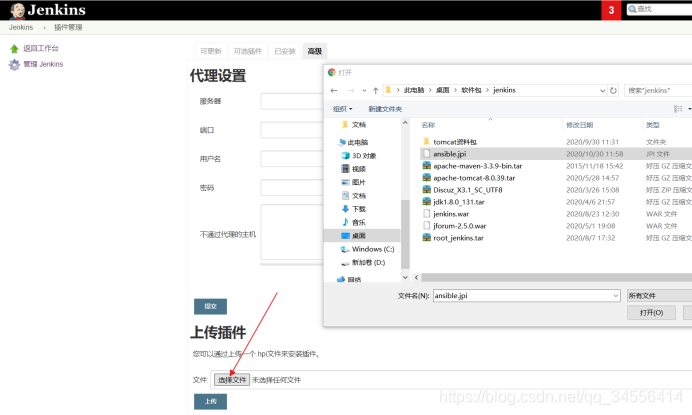Image resolution: width=692 pixels, height=415 pixels.
Task: Select the 新加卷 (D:) drive
Action: 363,262
